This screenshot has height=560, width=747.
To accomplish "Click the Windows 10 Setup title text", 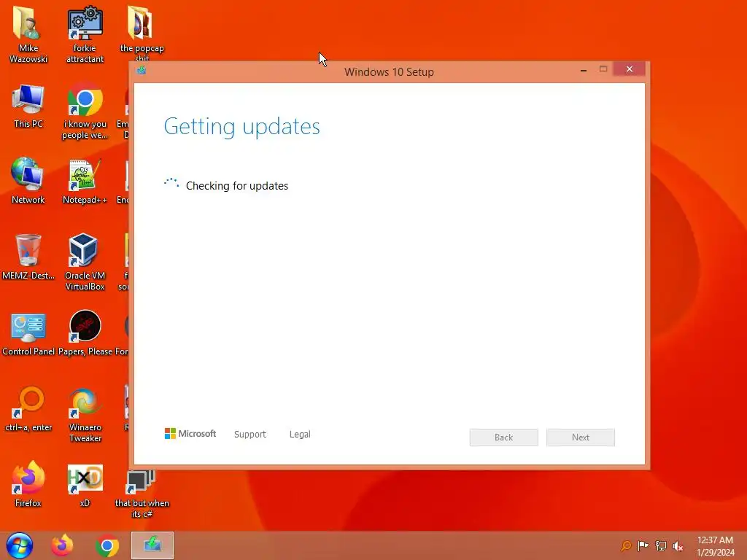I will pos(389,72).
